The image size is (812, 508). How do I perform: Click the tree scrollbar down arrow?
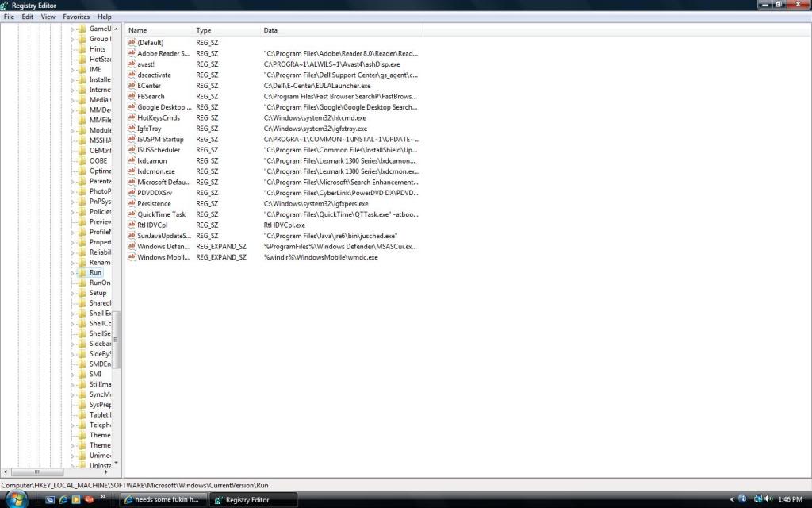coord(116,463)
